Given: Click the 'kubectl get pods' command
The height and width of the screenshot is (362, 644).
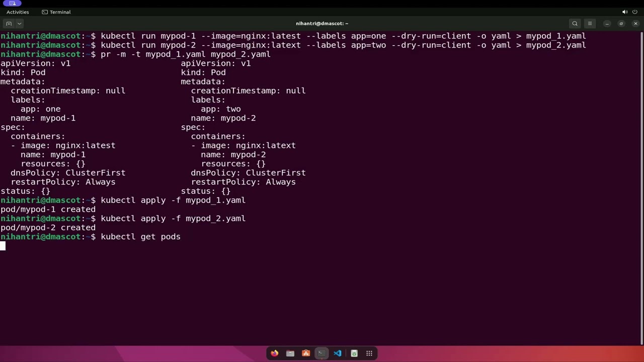Looking at the screenshot, I should point(140,237).
